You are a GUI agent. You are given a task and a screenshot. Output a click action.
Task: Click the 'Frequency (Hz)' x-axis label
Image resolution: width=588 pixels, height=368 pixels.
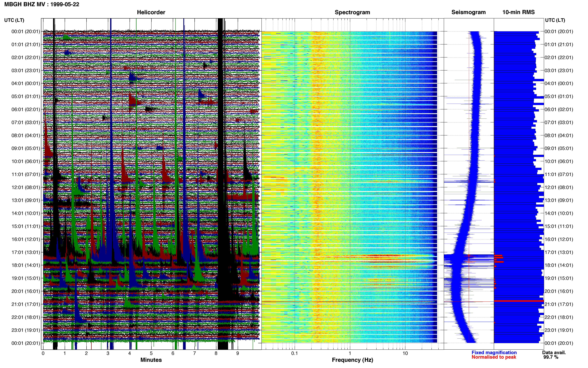(x=352, y=360)
